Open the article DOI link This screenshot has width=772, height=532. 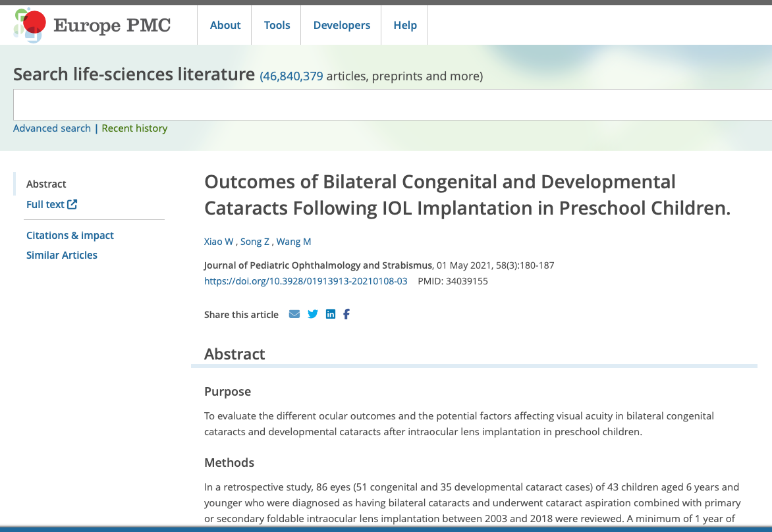[306, 281]
